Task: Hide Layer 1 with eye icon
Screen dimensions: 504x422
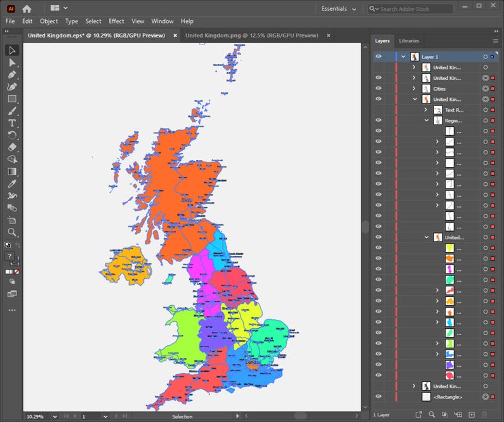Action: (x=378, y=56)
